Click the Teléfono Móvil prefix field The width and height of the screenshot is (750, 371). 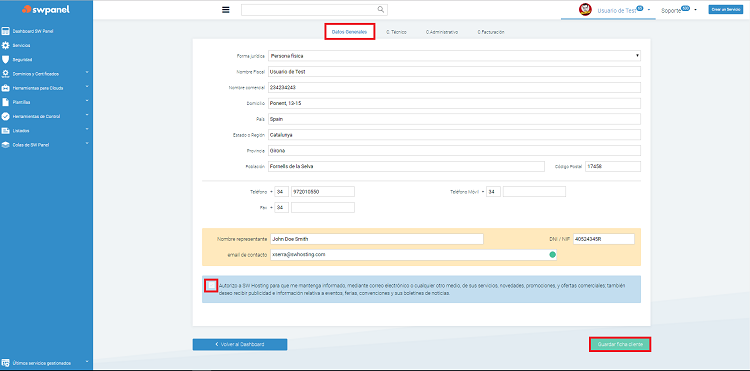coord(494,192)
